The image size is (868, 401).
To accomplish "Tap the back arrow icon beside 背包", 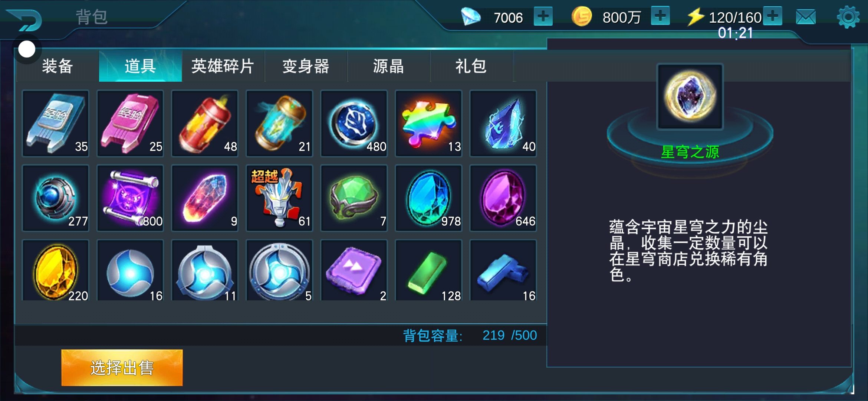I will coord(25,19).
